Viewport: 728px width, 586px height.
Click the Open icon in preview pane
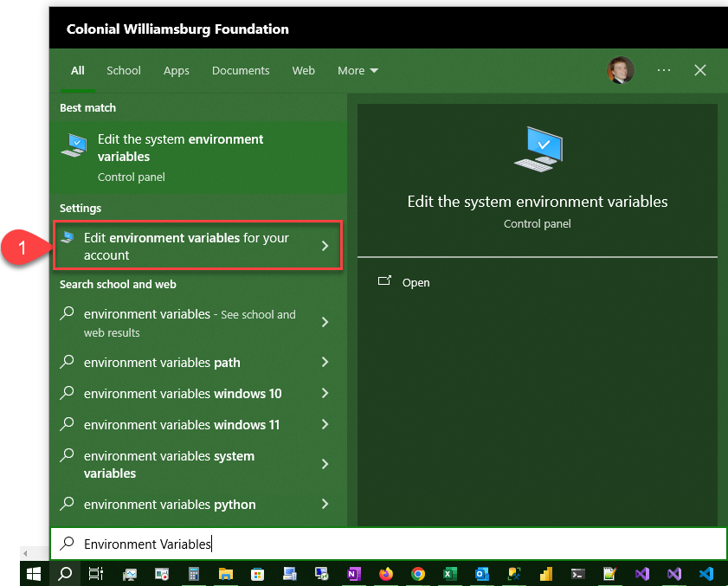(384, 280)
